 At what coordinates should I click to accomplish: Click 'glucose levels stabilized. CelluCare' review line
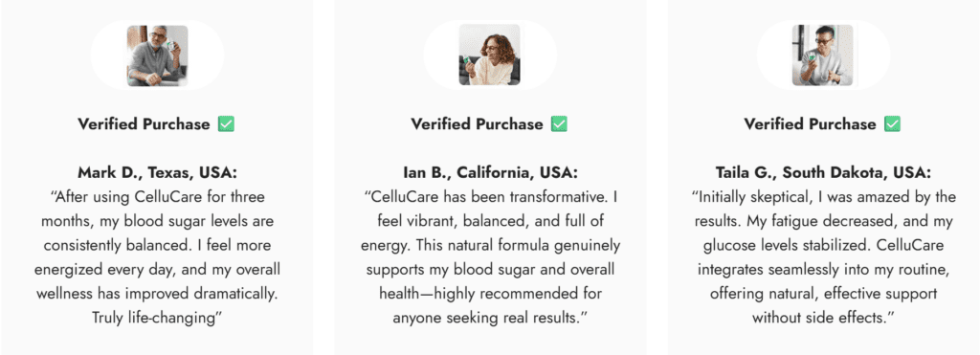click(823, 246)
